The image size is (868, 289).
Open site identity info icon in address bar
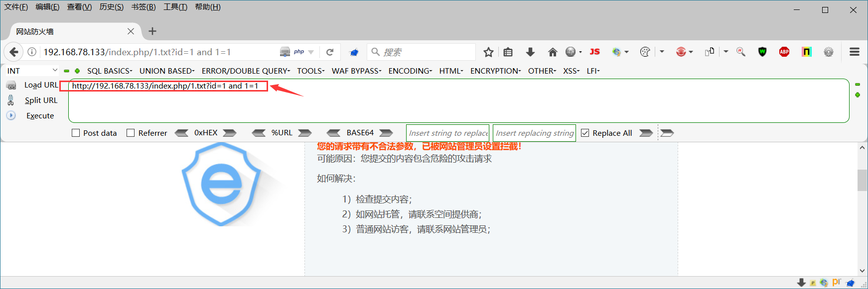(31, 52)
